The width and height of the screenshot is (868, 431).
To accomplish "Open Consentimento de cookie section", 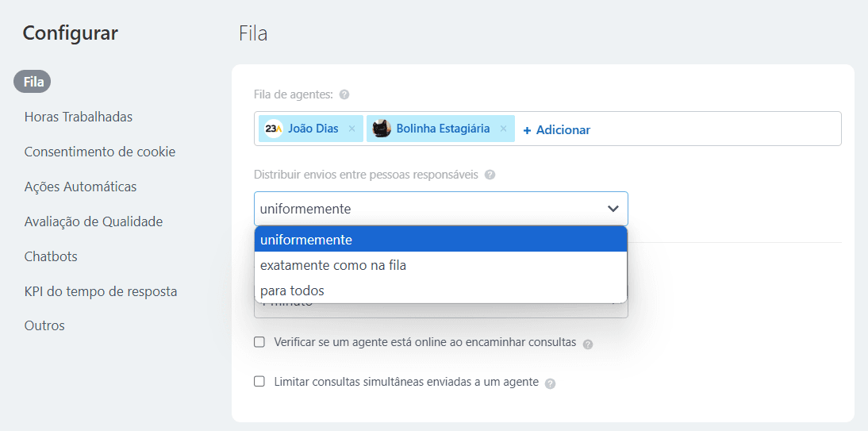I will 100,152.
